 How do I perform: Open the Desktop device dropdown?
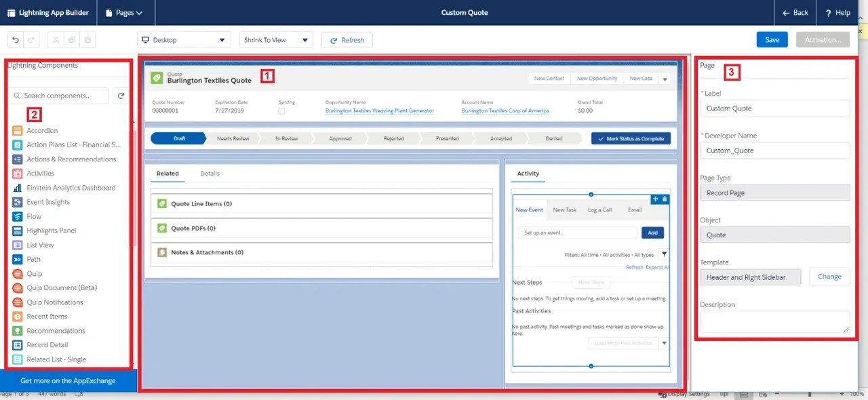(x=183, y=40)
